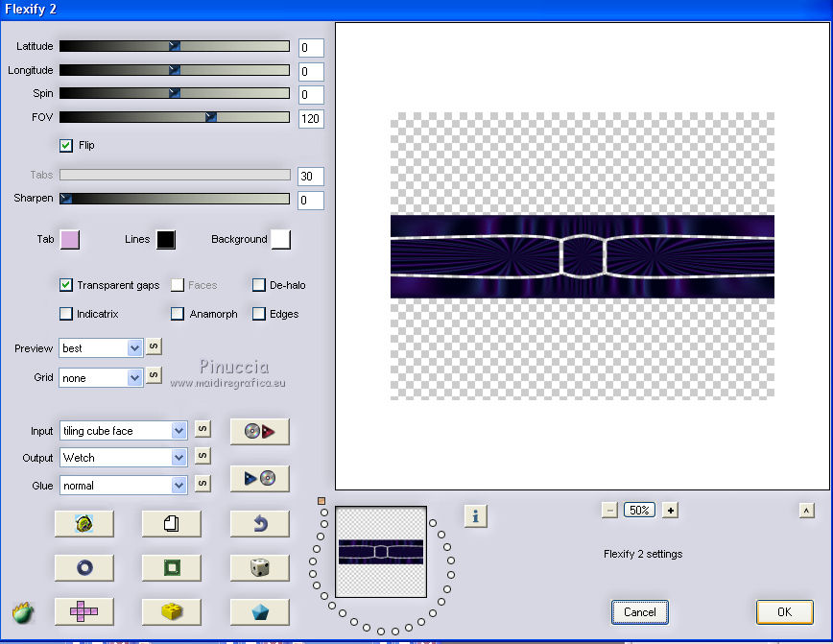Click the FOV slider track
Image resolution: width=833 pixels, height=644 pixels.
[x=175, y=117]
